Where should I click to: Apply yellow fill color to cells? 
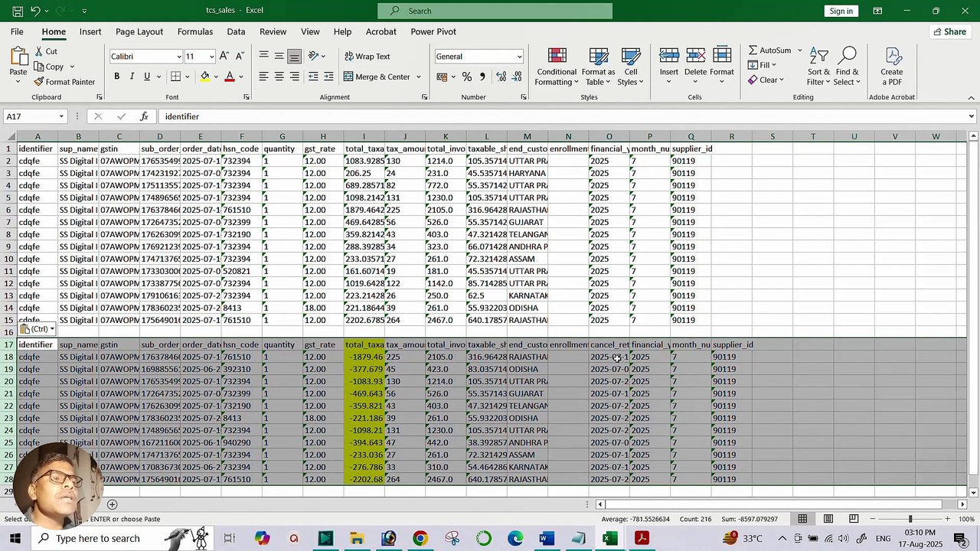[x=204, y=77]
